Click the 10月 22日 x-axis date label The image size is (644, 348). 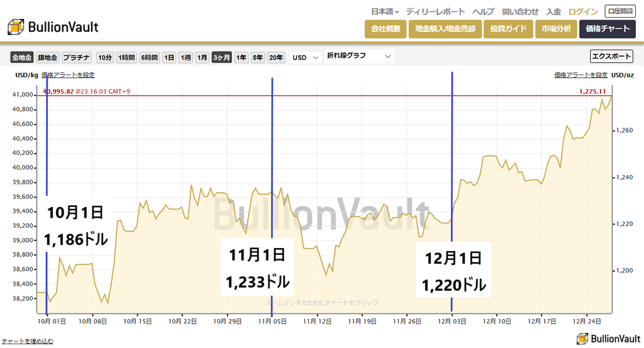click(182, 322)
